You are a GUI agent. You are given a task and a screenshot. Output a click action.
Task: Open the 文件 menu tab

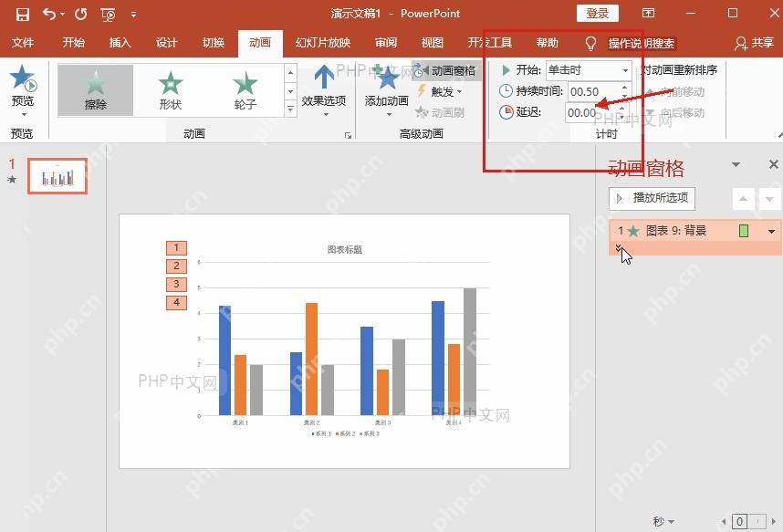tap(23, 43)
